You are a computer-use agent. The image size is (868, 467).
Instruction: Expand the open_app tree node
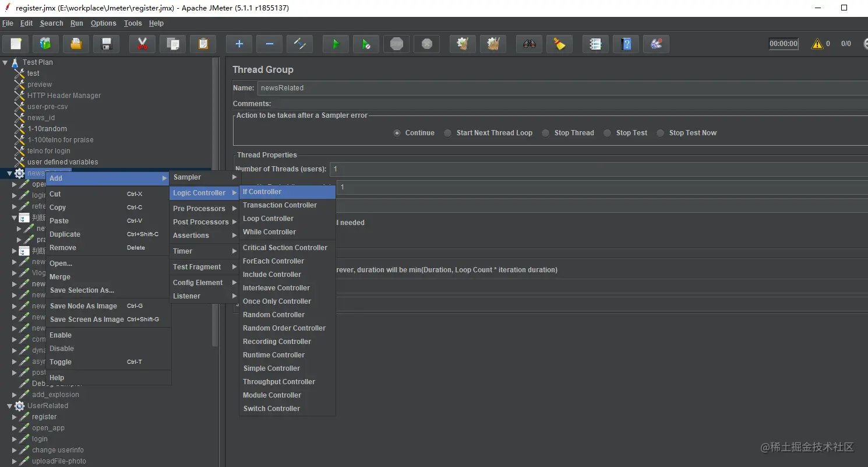tap(15, 428)
